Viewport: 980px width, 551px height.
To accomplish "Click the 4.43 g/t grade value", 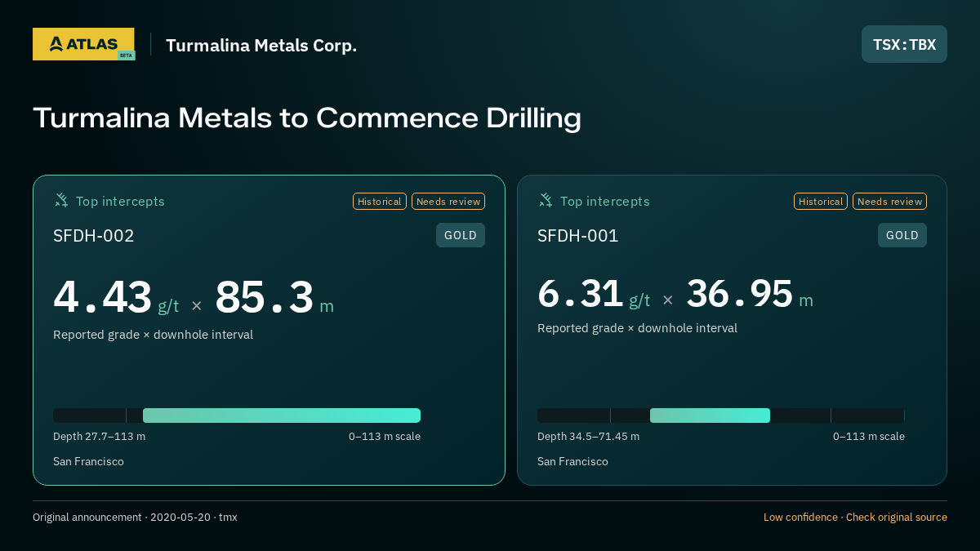I will (x=116, y=297).
